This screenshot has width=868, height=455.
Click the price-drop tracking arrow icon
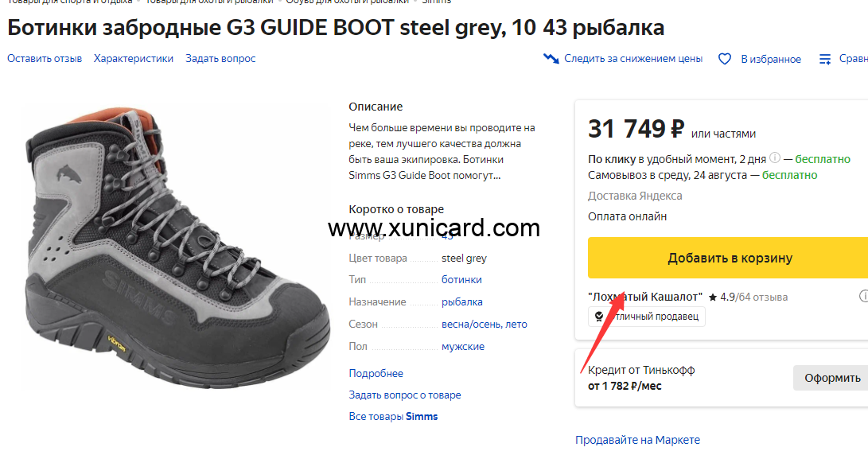551,59
